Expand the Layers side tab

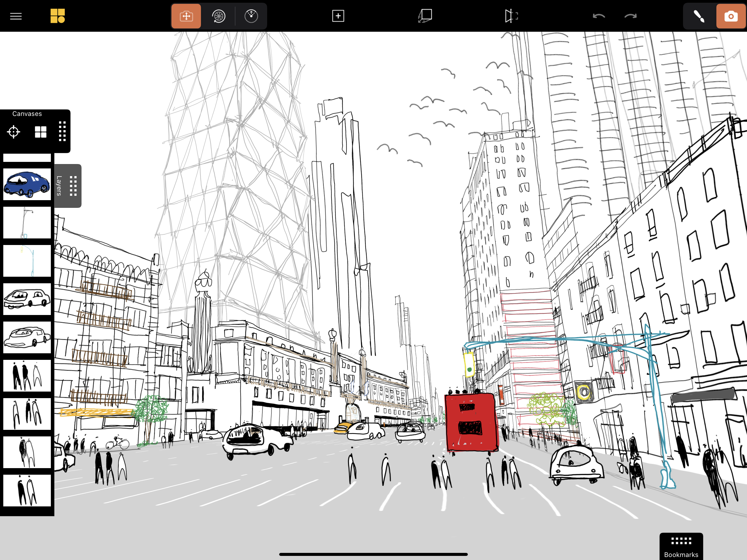click(68, 186)
